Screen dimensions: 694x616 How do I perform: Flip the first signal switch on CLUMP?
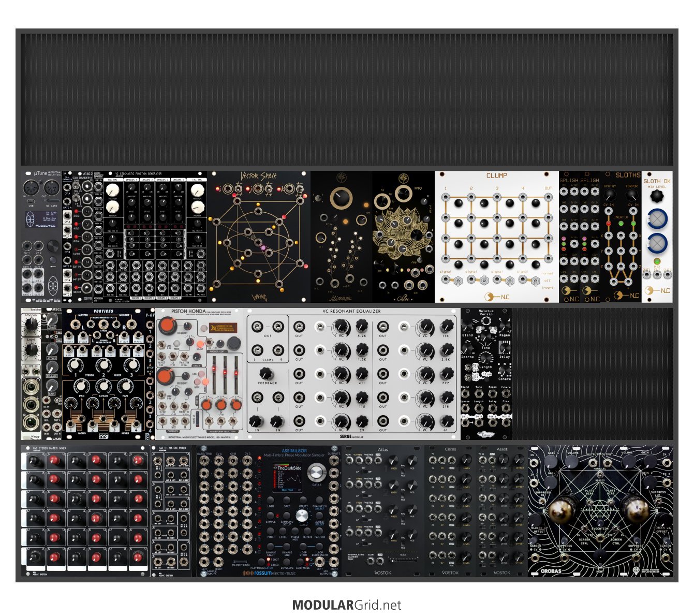coord(458,281)
